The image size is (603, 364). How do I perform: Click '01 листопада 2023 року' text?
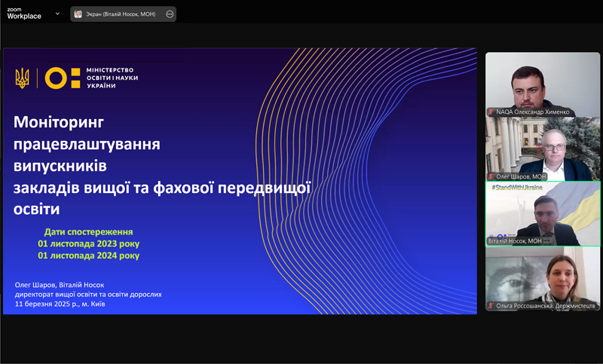pyautogui.click(x=88, y=243)
